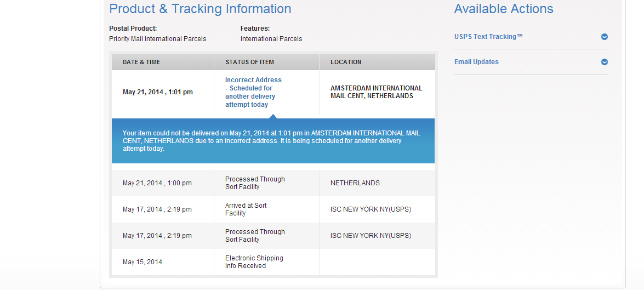Image resolution: width=644 pixels, height=290 pixels.
Task: Click the NETHERLANDS location cell
Action: coord(355,183)
